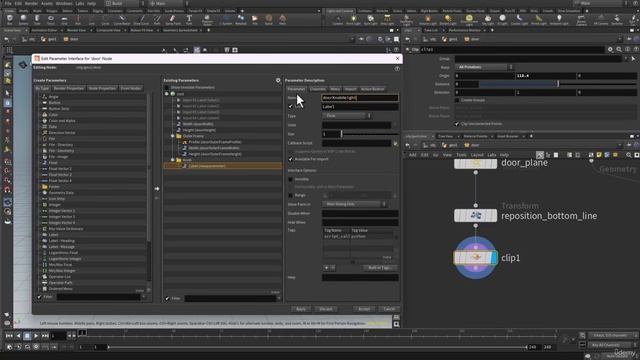Click the reposition_bottom_line transform node
Screen dimensions: 640x360
pos(476,216)
